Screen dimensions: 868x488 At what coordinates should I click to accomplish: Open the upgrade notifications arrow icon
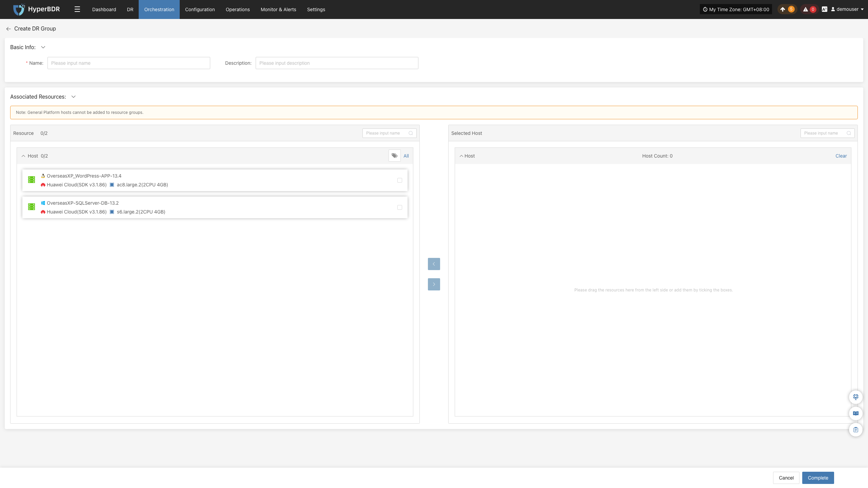(x=783, y=9)
